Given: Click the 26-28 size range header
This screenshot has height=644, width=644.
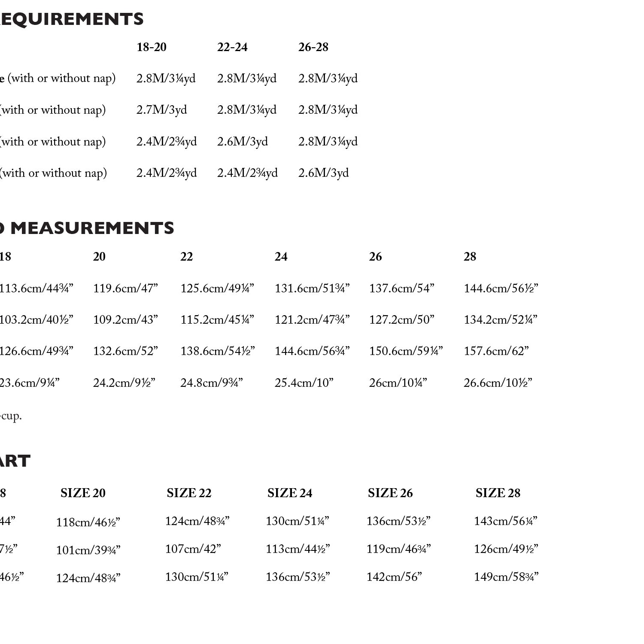Looking at the screenshot, I should [313, 47].
